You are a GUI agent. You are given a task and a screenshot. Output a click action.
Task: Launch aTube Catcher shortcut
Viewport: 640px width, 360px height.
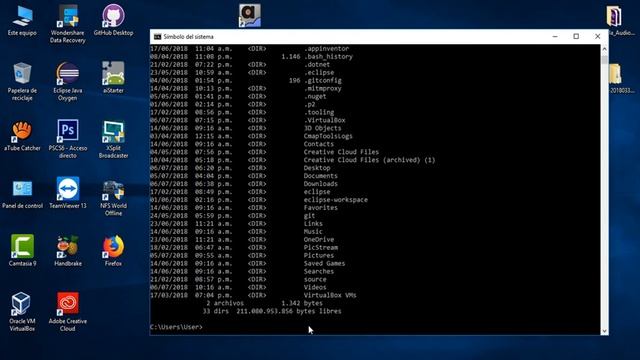(x=22, y=136)
